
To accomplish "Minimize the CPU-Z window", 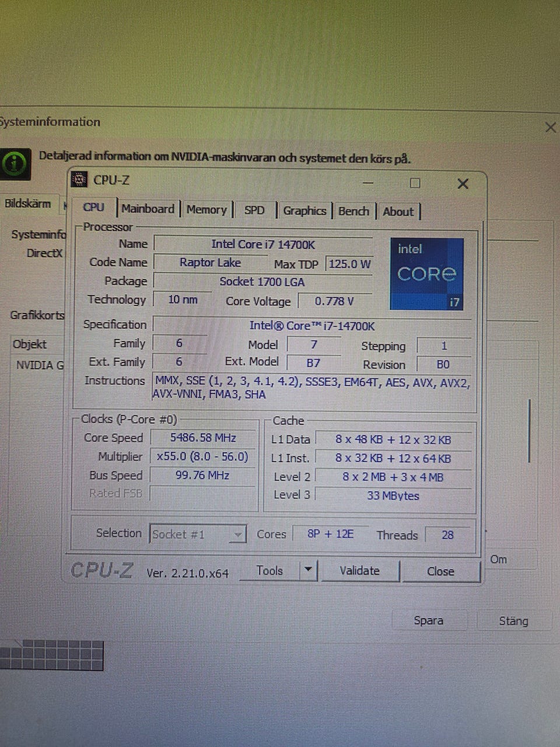I will point(368,183).
